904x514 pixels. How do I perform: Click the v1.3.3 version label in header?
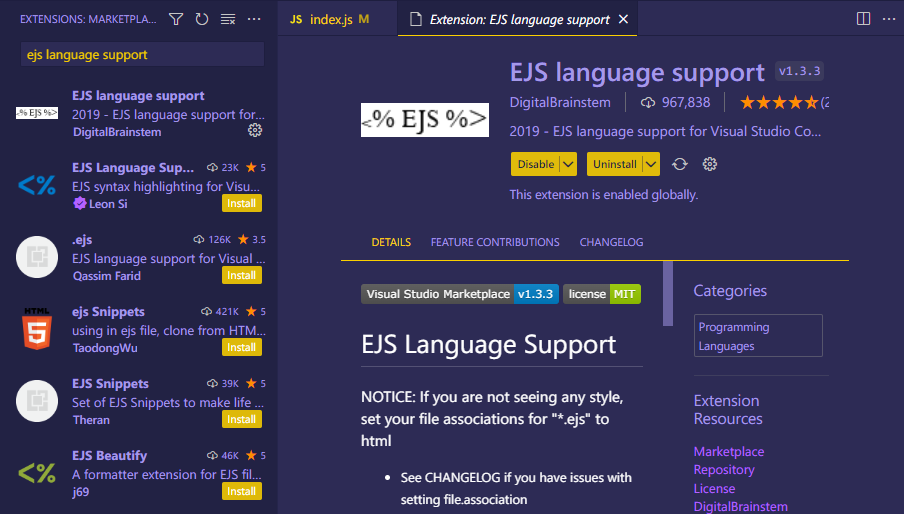pyautogui.click(x=799, y=71)
